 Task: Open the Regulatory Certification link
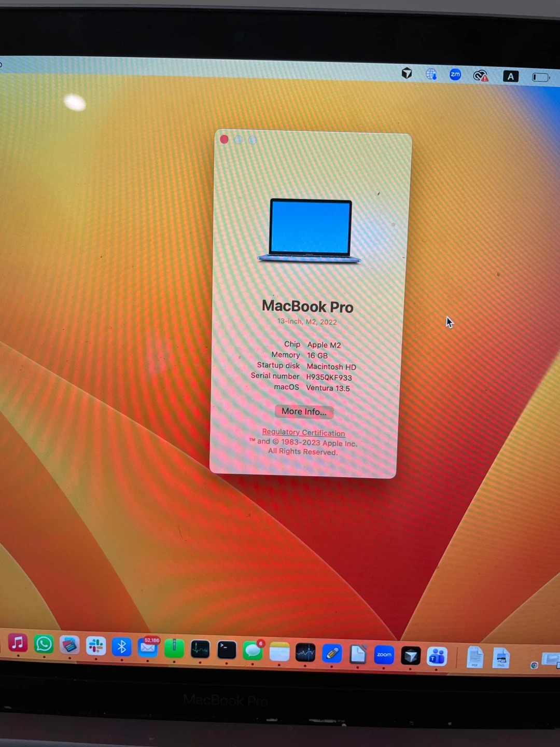(x=303, y=432)
